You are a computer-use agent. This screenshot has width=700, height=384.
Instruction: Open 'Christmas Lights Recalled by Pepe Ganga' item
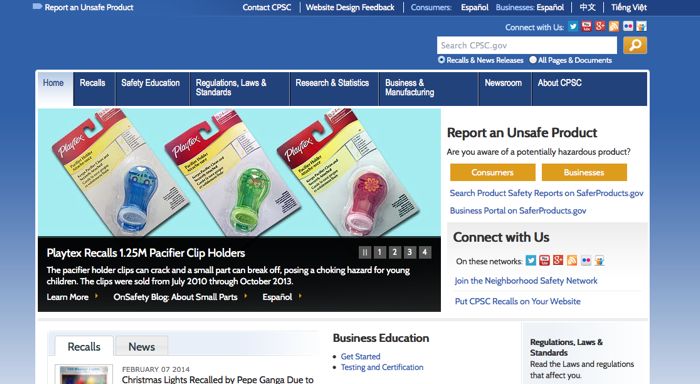coord(218,380)
